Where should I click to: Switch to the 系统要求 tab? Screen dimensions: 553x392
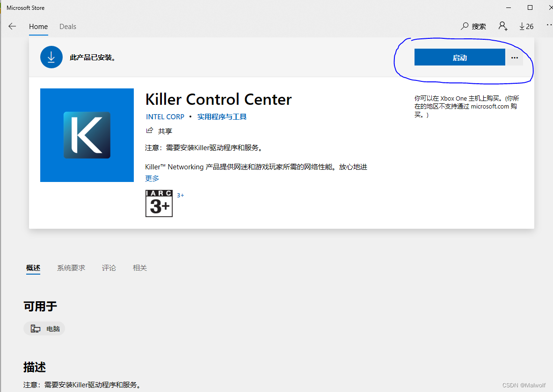[71, 268]
